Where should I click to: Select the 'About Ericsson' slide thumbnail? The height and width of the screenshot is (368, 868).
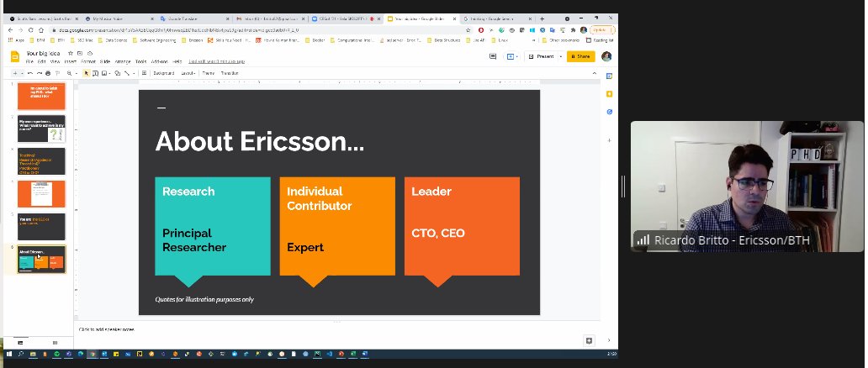tap(41, 259)
